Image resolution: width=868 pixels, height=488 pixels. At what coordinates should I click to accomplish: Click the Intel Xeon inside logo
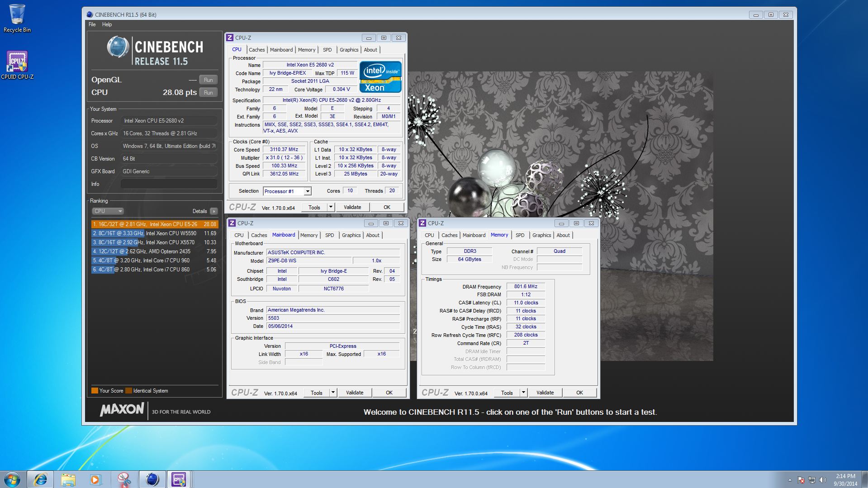(x=380, y=77)
